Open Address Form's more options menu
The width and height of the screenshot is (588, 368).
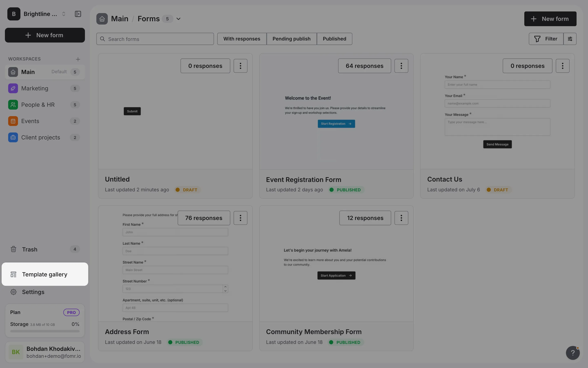241,218
